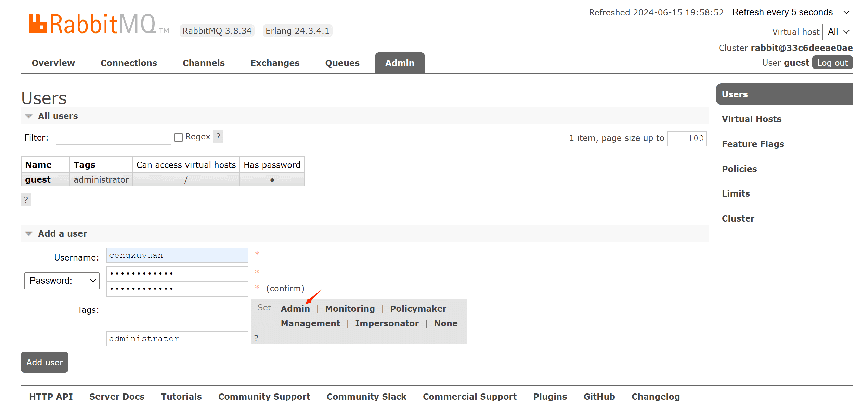Open the Password type dropdown

click(x=62, y=281)
